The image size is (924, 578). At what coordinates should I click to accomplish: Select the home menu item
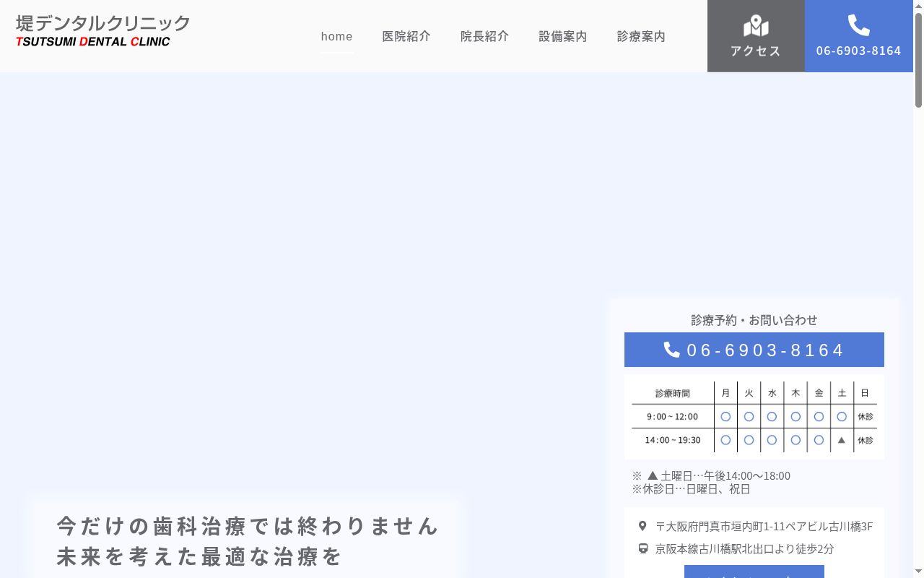[x=337, y=36]
